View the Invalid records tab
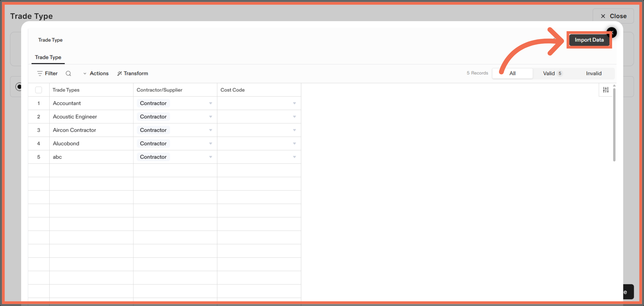 (x=594, y=73)
